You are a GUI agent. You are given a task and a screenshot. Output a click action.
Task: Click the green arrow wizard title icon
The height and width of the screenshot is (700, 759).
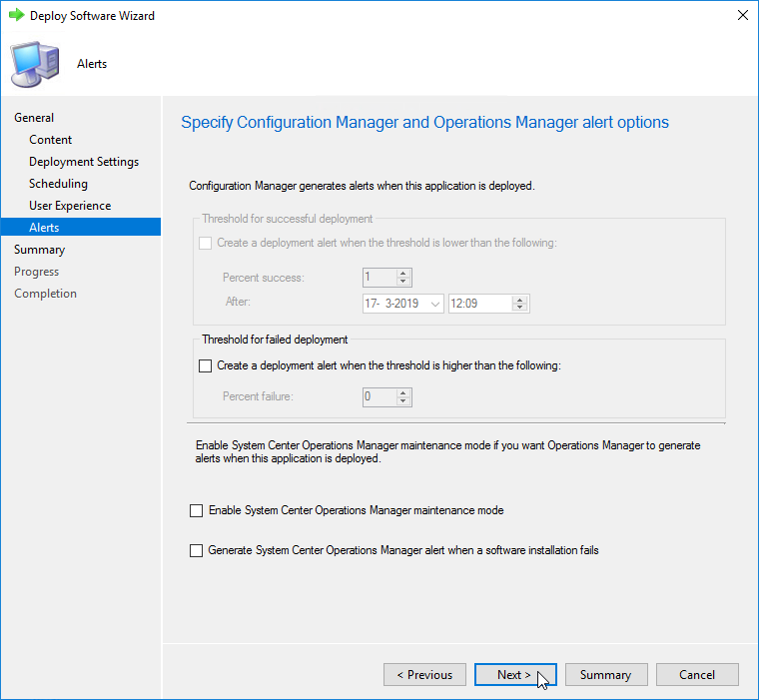(x=16, y=16)
